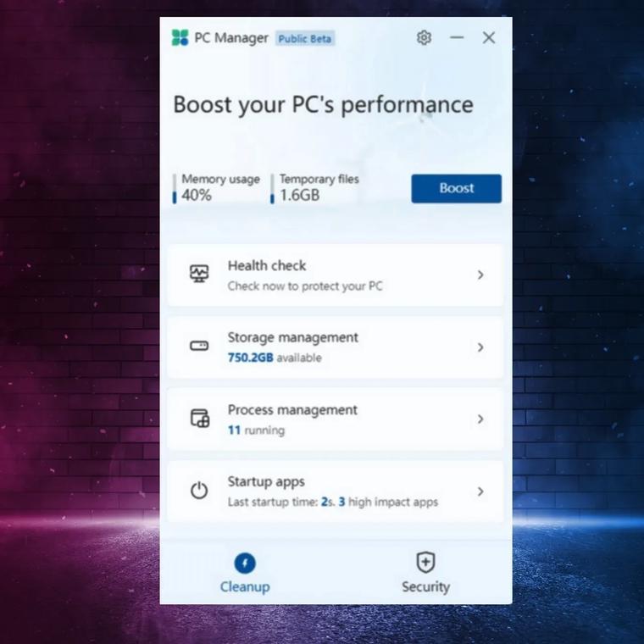The image size is (644, 644).
Task: Click the Health check monitor icon
Action: (199, 274)
